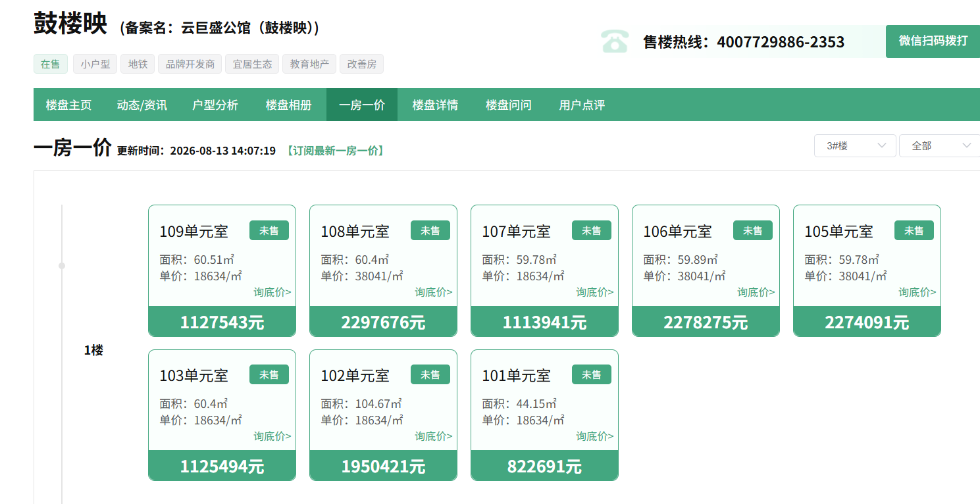980x504 pixels.
Task: Click 询底价 link for unit 102
Action: click(434, 436)
